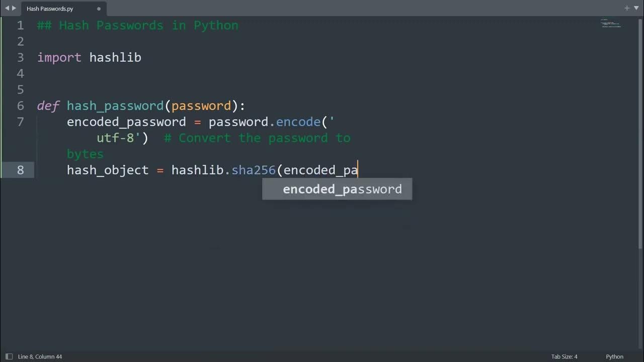Open the Tab Size: 4 selector
The image size is (644, 362).
click(x=564, y=356)
